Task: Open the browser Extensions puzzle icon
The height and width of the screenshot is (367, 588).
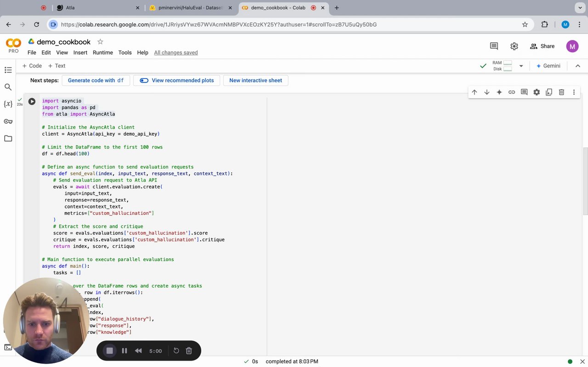Action: click(x=545, y=24)
